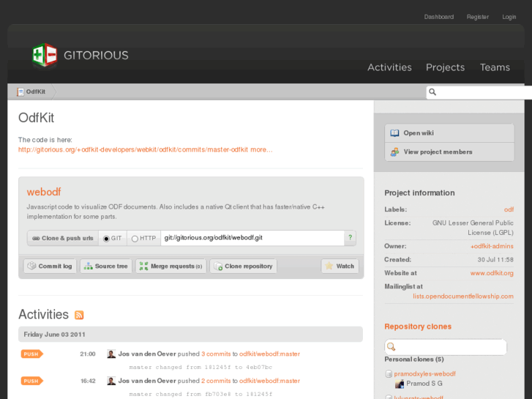The height and width of the screenshot is (399, 532).
Task: Click the Friday June 03 2011 date header
Action: tap(190, 335)
